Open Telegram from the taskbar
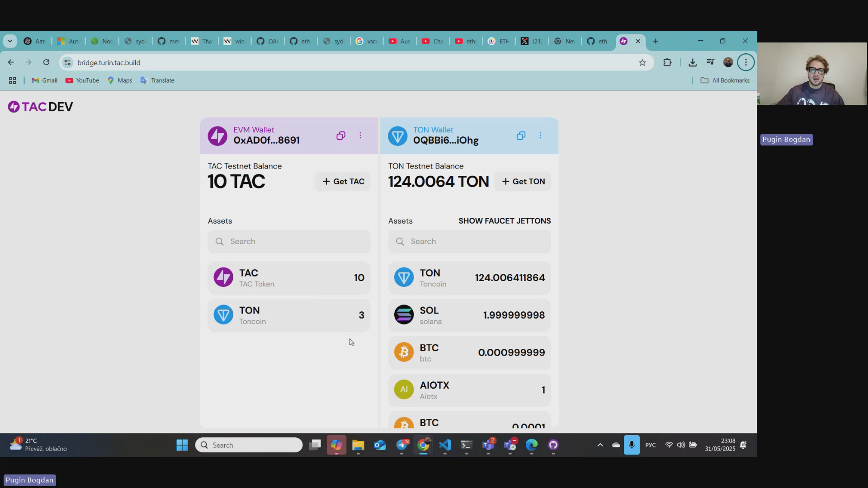The width and height of the screenshot is (868, 488). tap(402, 445)
